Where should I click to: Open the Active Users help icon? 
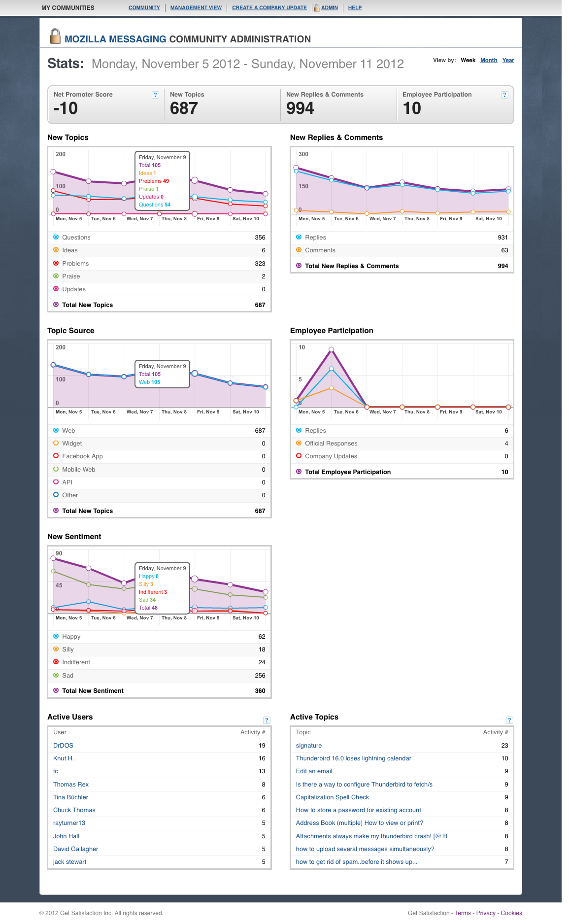[x=267, y=720]
